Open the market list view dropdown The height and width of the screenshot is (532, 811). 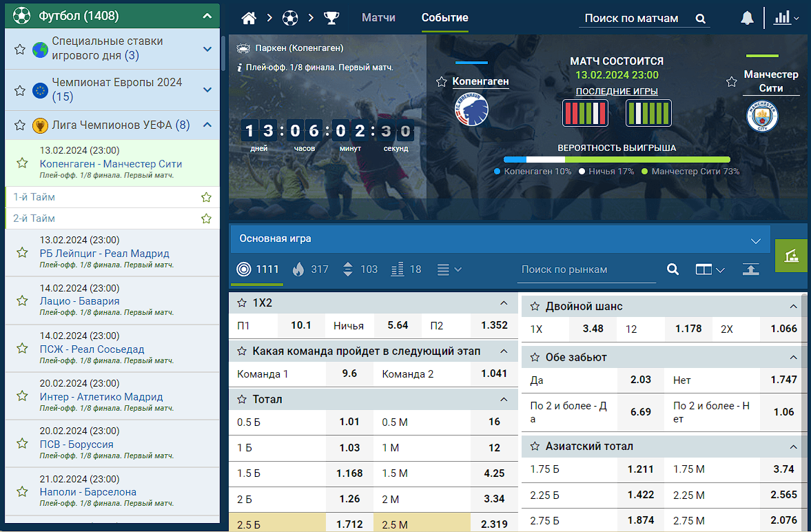coord(449,269)
